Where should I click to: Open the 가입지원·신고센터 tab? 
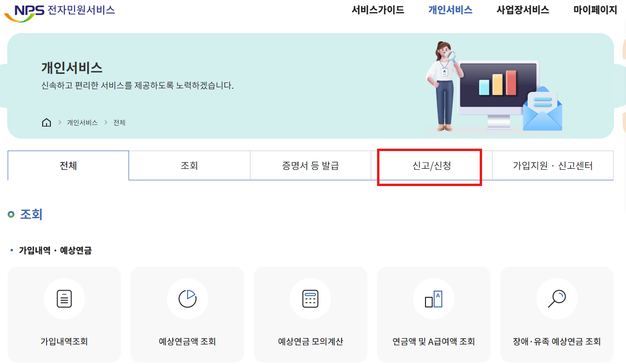[552, 165]
